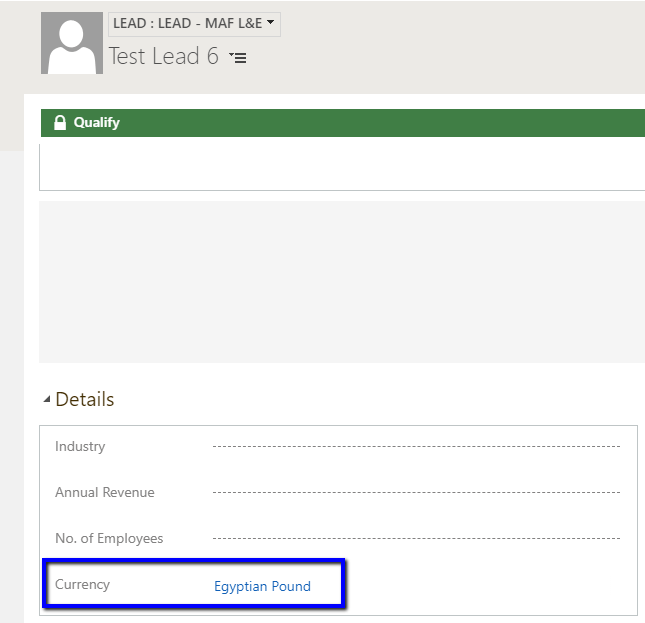Screen dimensions: 645x623
Task: Select the Qualify process stage label
Action: point(96,123)
